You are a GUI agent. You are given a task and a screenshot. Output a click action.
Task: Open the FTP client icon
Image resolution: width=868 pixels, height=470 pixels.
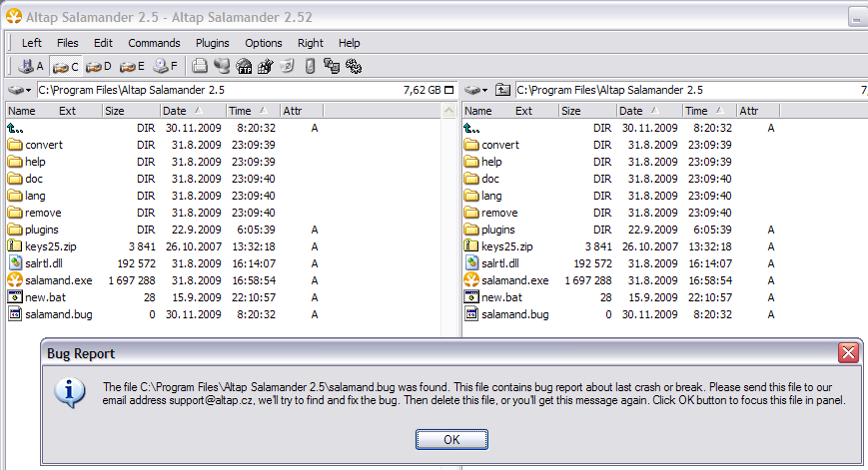pos(244,66)
